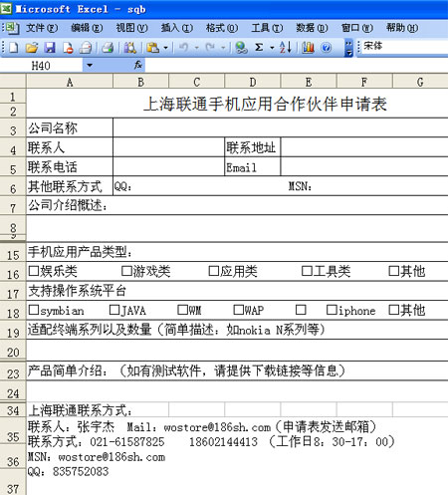The height and width of the screenshot is (495, 448).
Task: Check the symbian checkbox
Action: (x=34, y=310)
